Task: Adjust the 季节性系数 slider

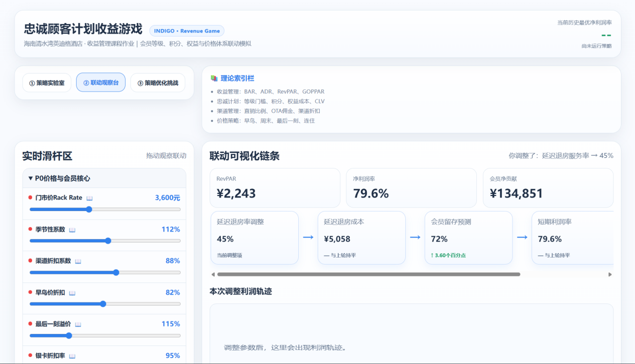Action: point(105,241)
